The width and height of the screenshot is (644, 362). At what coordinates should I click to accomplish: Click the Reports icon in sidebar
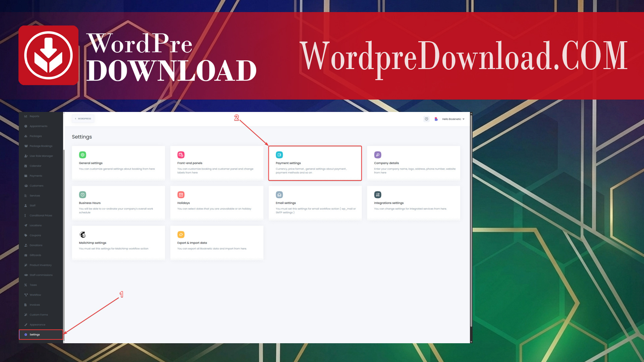(26, 116)
